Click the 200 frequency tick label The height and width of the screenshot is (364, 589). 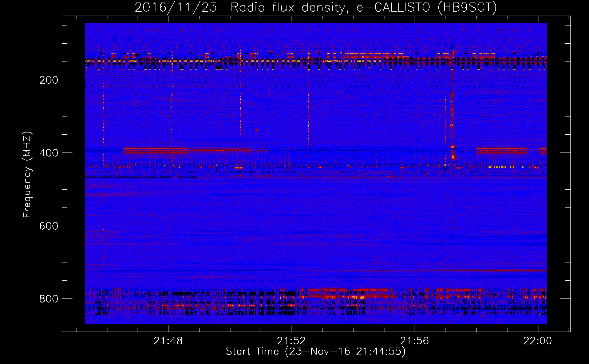[49, 80]
